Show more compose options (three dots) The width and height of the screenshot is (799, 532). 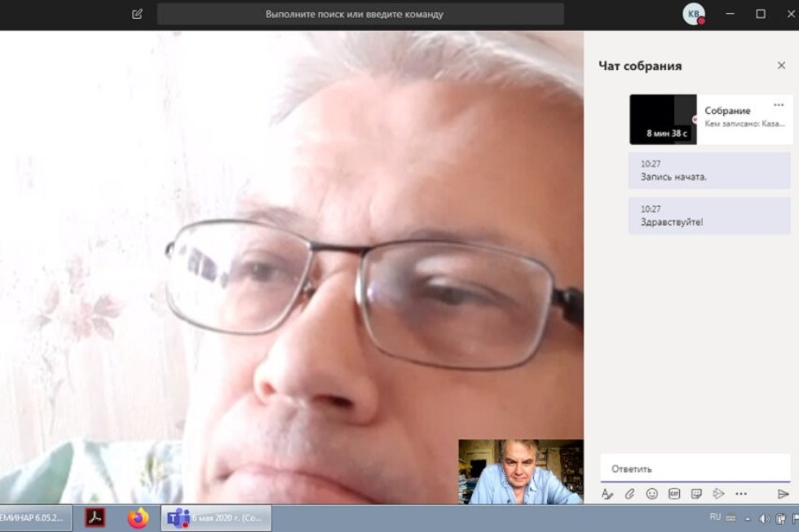[740, 494]
